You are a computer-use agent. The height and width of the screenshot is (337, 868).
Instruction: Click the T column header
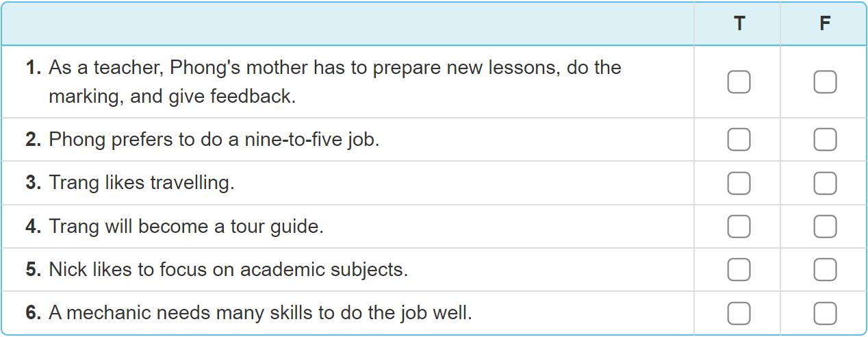[739, 24]
